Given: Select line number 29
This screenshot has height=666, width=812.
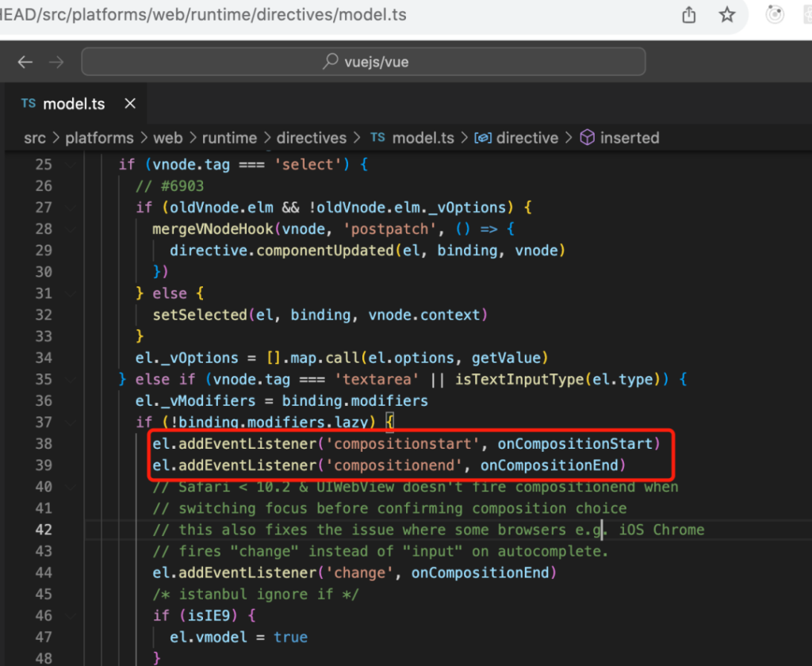Looking at the screenshot, I should (x=44, y=251).
